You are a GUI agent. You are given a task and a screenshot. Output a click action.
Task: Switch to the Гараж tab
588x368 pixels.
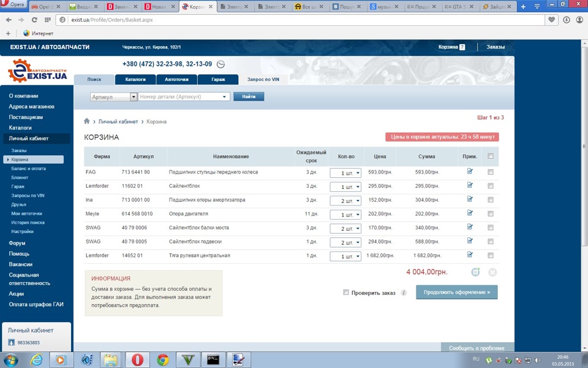click(x=218, y=80)
